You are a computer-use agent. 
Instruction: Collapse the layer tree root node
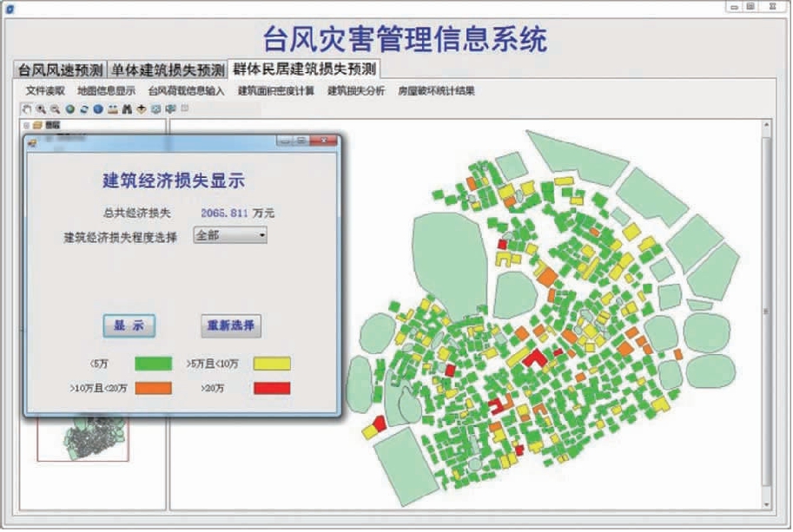(27, 125)
